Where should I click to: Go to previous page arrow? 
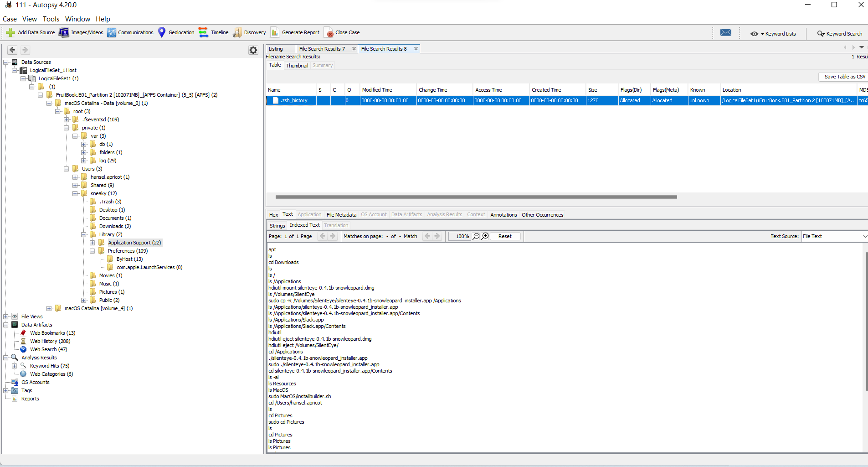(x=323, y=236)
